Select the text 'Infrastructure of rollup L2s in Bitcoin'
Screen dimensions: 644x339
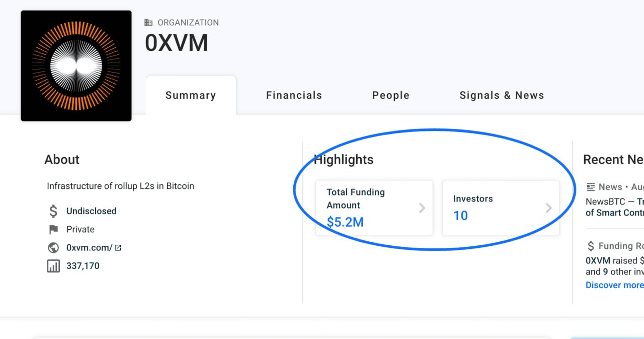pos(120,186)
